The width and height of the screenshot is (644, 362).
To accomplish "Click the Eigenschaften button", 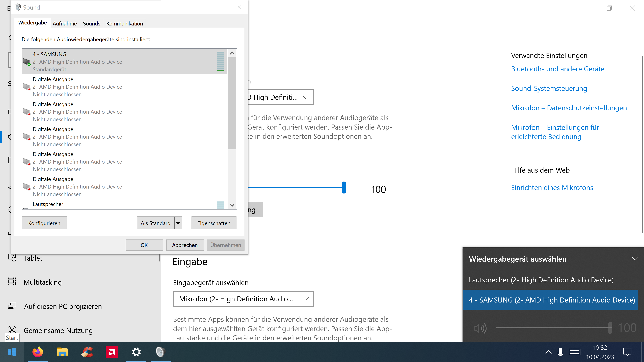I will pyautogui.click(x=214, y=223).
